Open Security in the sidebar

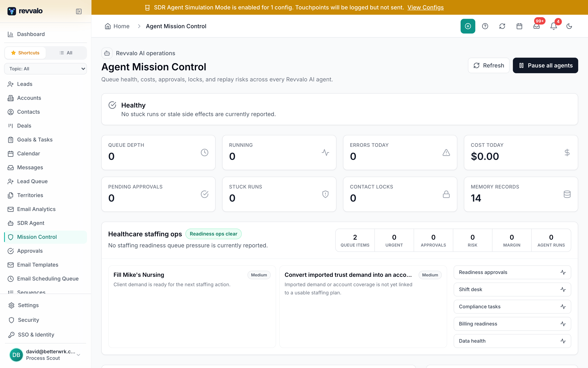pos(46,320)
